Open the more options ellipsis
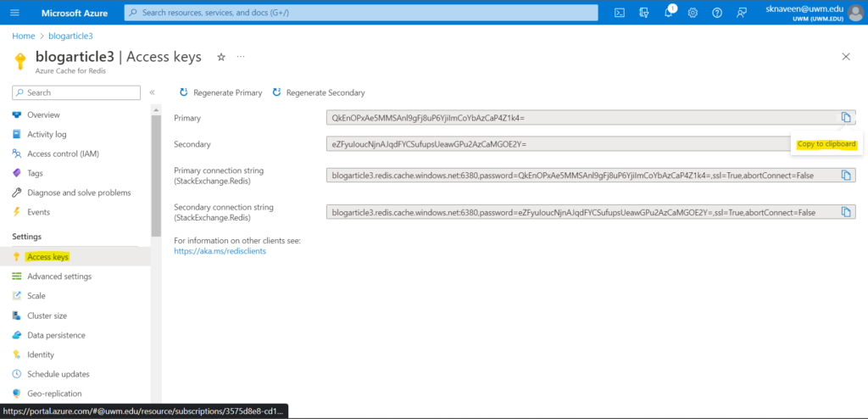Viewport: 868px width, 419px height. (x=241, y=57)
